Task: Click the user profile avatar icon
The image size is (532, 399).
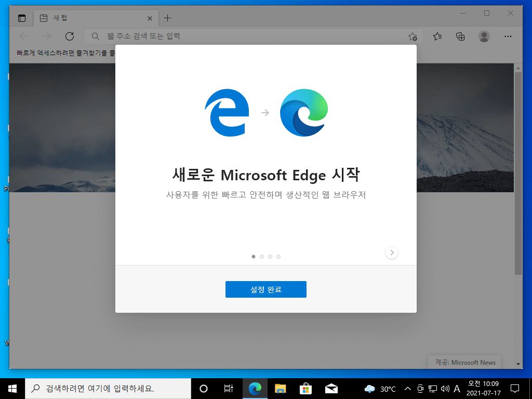Action: [x=484, y=36]
